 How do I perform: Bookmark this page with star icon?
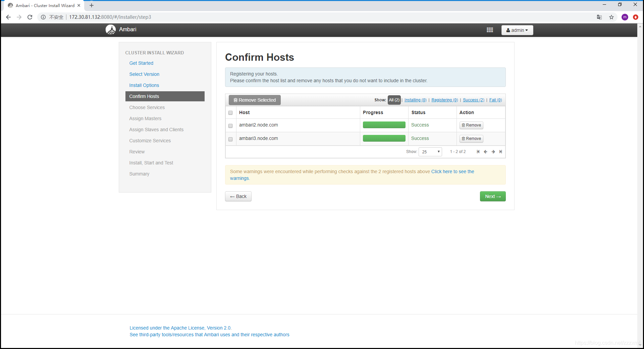[611, 17]
